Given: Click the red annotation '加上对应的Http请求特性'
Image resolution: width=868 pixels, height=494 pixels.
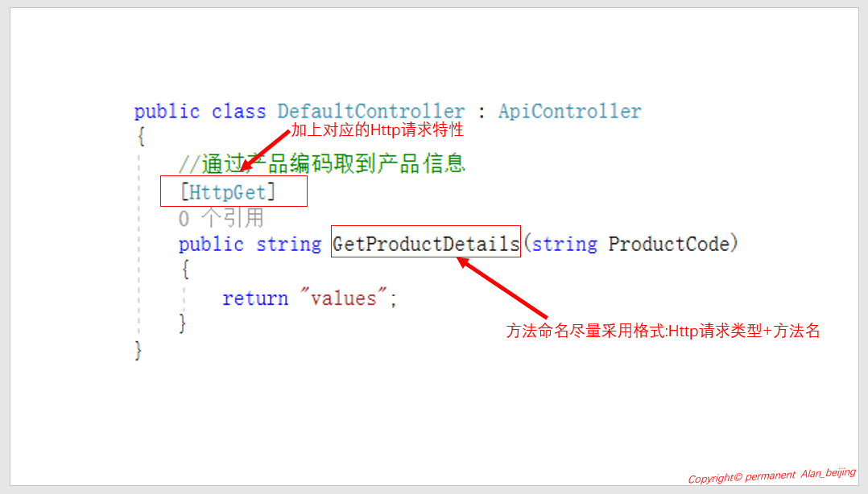Looking at the screenshot, I should pos(377,130).
